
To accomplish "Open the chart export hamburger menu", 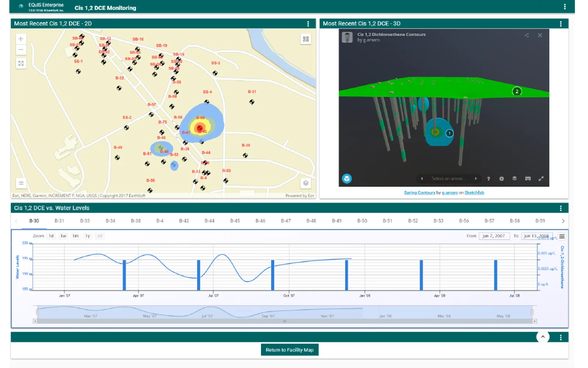I will pyautogui.click(x=562, y=236).
